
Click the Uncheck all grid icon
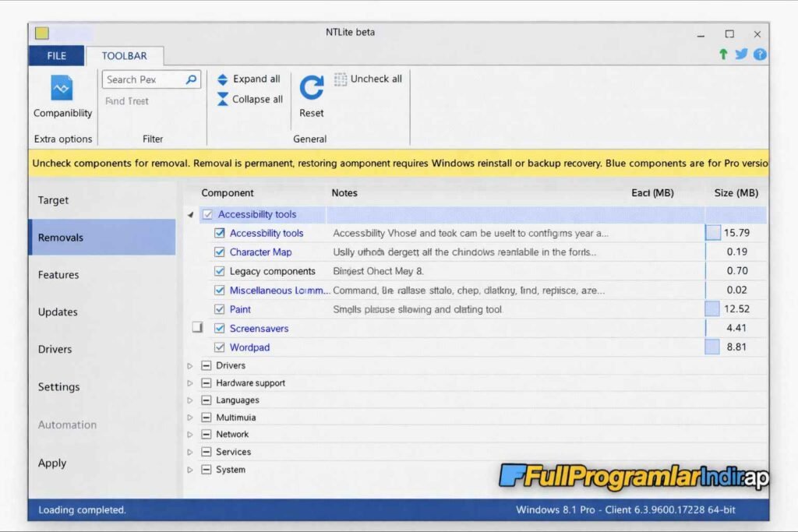pyautogui.click(x=341, y=79)
